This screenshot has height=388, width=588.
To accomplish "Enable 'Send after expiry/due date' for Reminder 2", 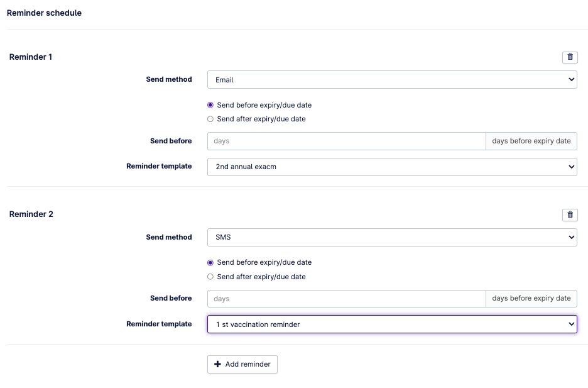I will coord(210,277).
